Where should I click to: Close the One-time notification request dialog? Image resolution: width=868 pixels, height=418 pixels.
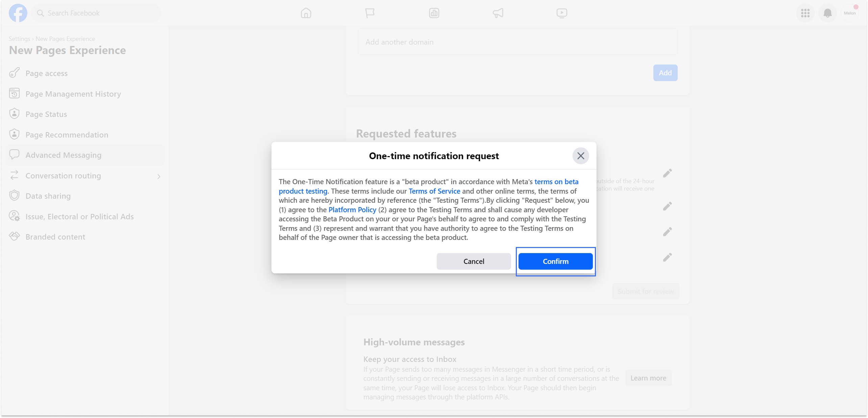(x=581, y=156)
